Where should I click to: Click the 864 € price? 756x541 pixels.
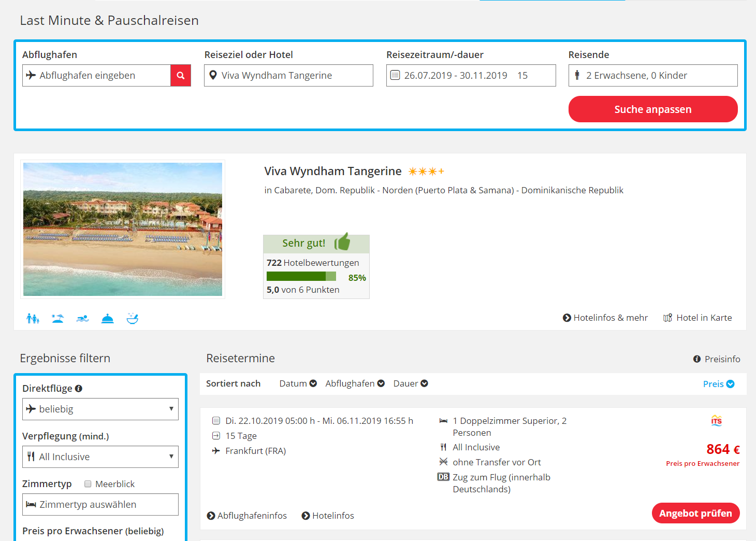tap(723, 449)
